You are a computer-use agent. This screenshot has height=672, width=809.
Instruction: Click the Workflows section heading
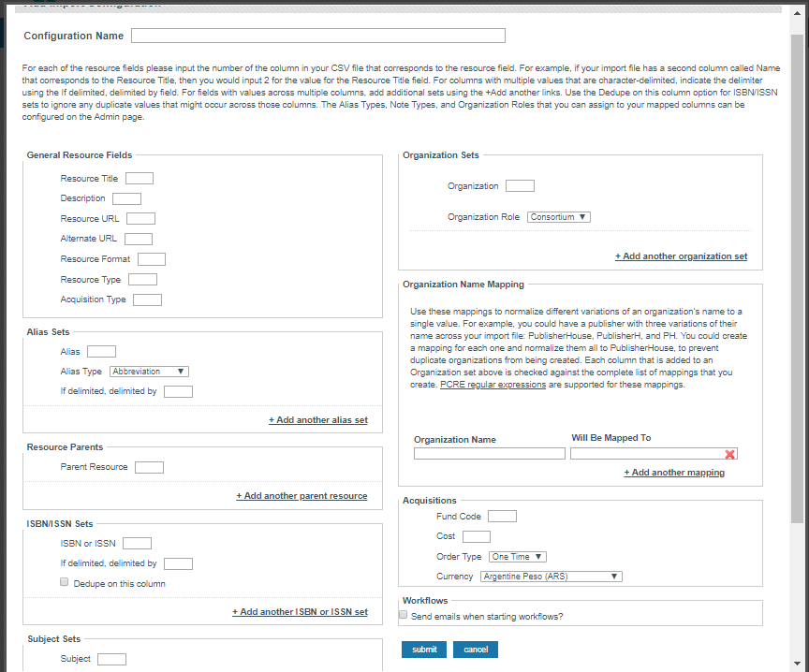point(425,600)
